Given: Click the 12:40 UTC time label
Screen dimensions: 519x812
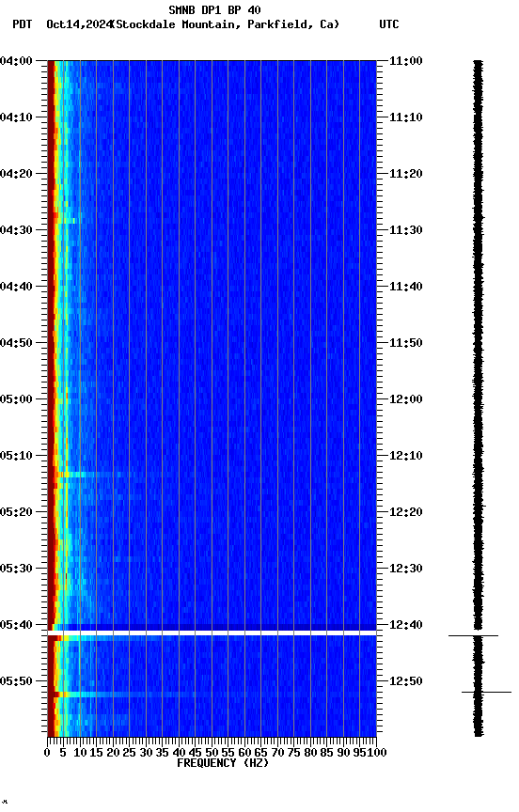Looking at the screenshot, I should 406,625.
